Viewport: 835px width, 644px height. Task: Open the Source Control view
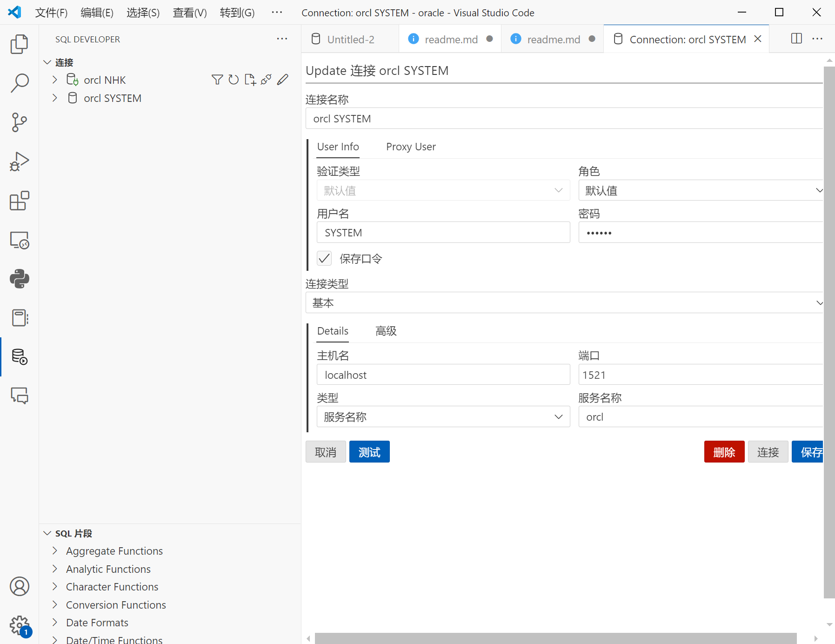[19, 122]
